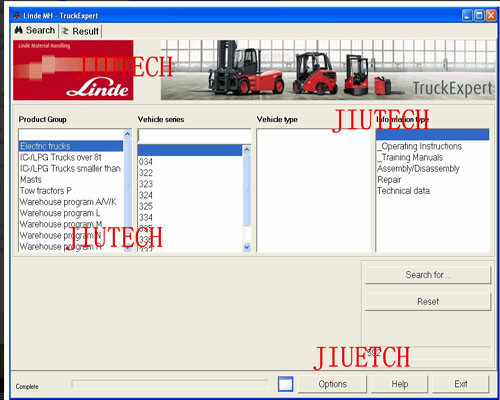Switch to the Result tab
500x400 pixels.
click(x=81, y=31)
